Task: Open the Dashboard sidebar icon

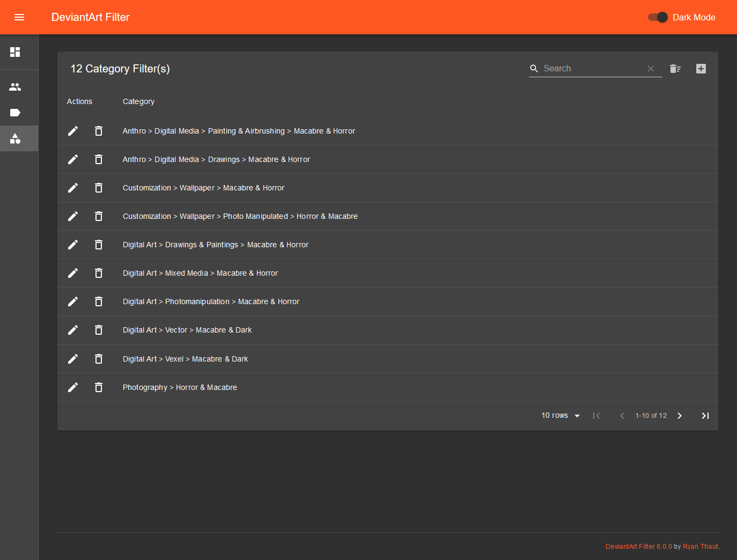Action: (15, 52)
